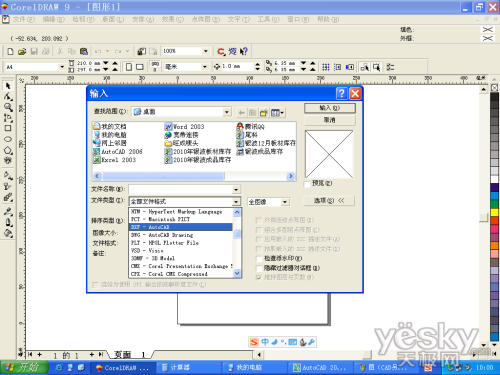Screen dimensions: 500x375
Task: Collapse the 文件类型 file type dropdown arrow
Action: tap(236, 202)
